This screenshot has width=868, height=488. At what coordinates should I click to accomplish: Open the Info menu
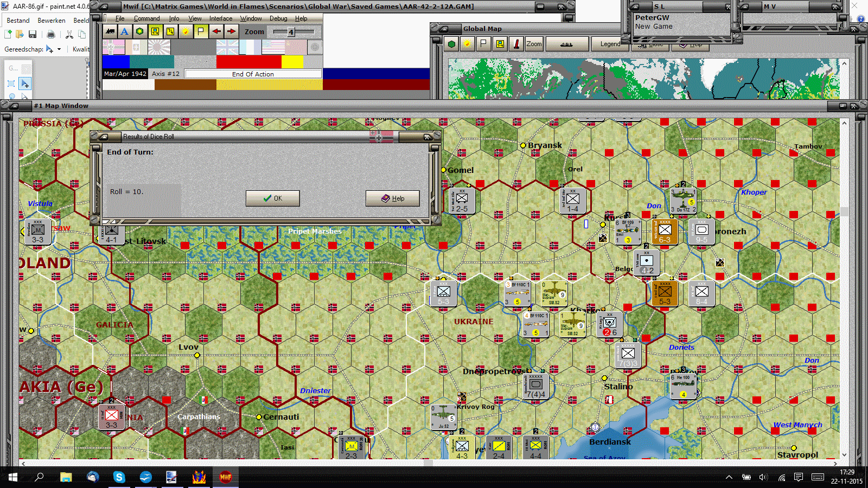pyautogui.click(x=174, y=18)
